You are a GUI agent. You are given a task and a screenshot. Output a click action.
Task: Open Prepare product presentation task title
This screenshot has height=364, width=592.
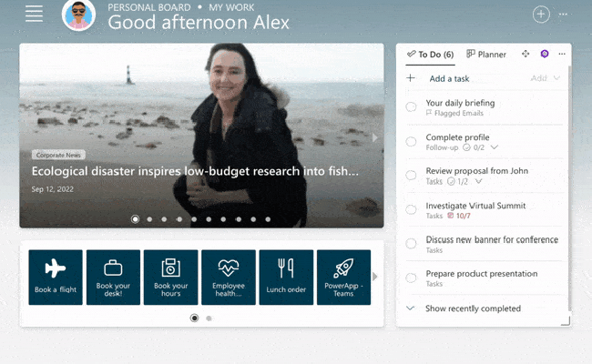(482, 274)
